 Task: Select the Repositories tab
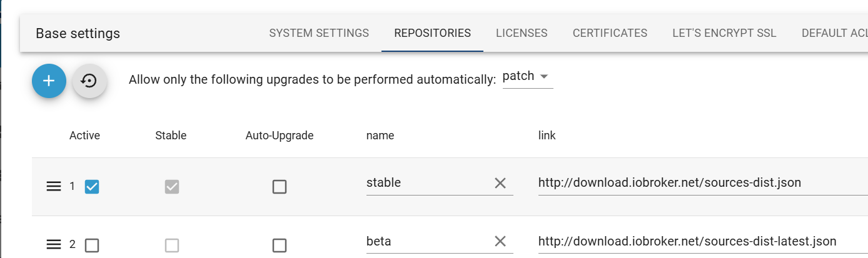pos(432,33)
